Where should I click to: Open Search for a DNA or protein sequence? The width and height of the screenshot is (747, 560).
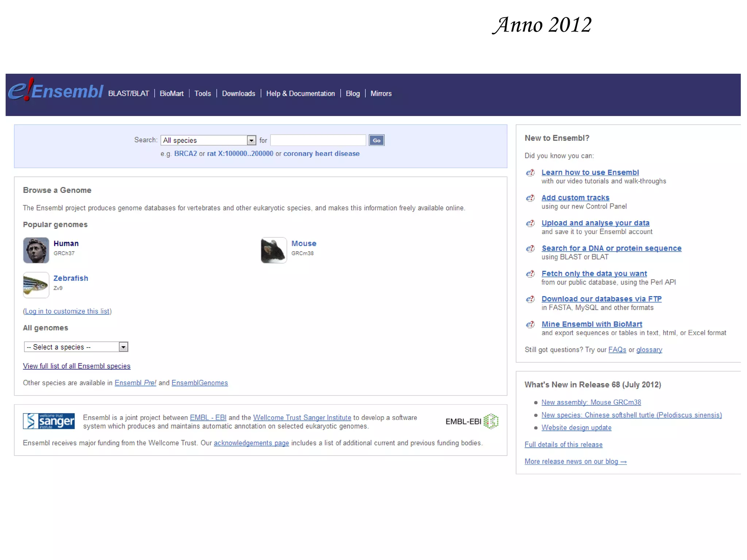(611, 248)
